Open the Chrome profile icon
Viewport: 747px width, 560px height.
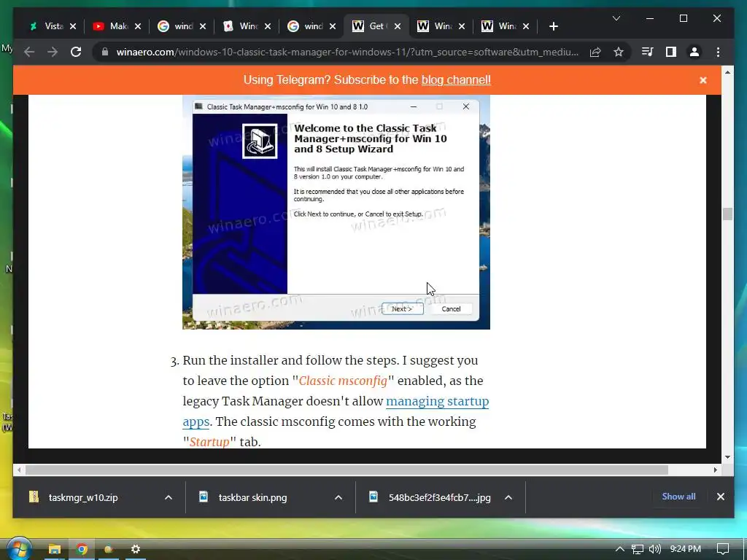click(x=694, y=52)
